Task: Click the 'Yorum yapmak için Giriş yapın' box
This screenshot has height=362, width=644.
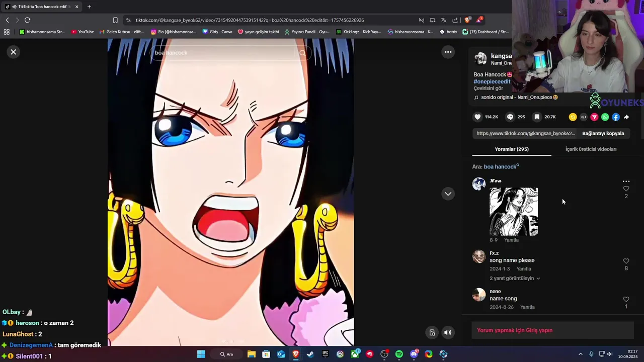Action: coord(552,330)
